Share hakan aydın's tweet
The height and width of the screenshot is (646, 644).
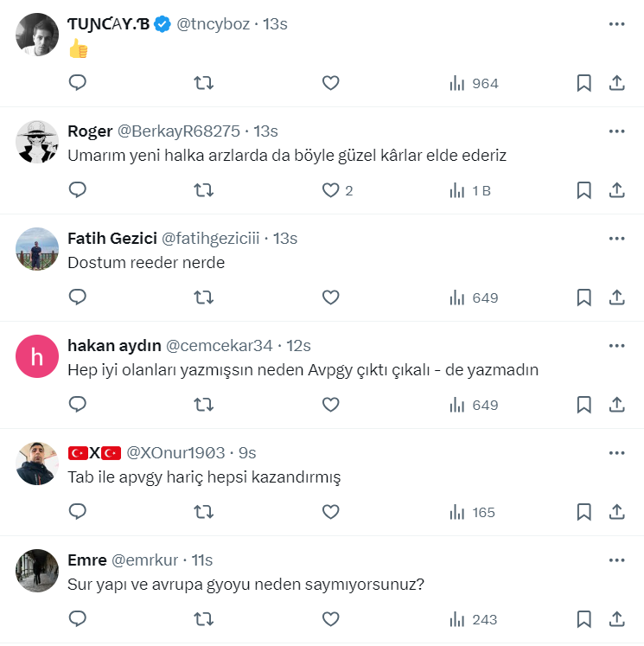(x=617, y=405)
